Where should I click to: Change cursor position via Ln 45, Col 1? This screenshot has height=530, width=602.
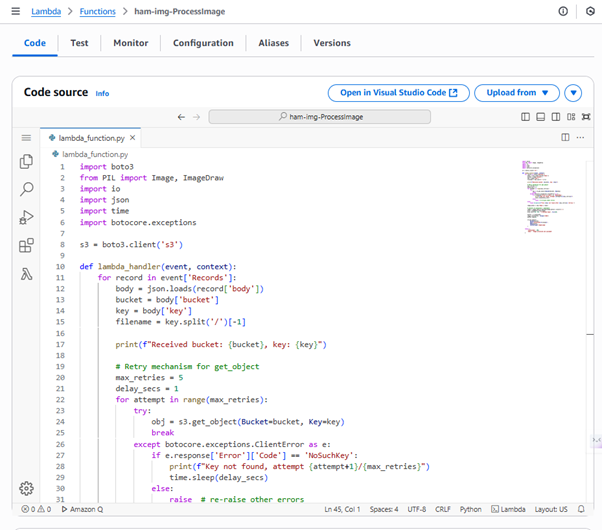[342, 509]
